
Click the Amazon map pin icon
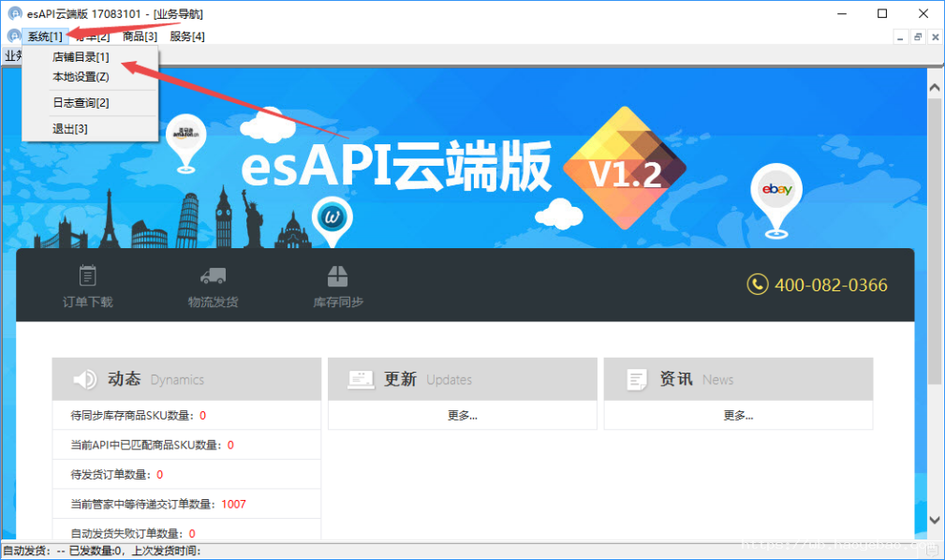[x=185, y=143]
